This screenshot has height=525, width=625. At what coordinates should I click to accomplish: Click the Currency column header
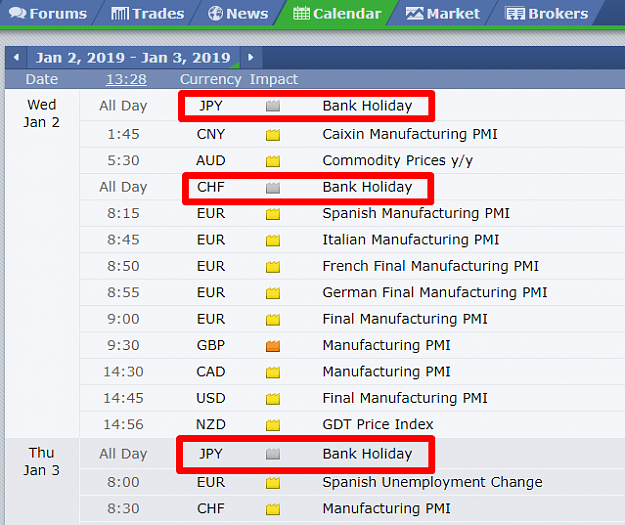click(210, 79)
